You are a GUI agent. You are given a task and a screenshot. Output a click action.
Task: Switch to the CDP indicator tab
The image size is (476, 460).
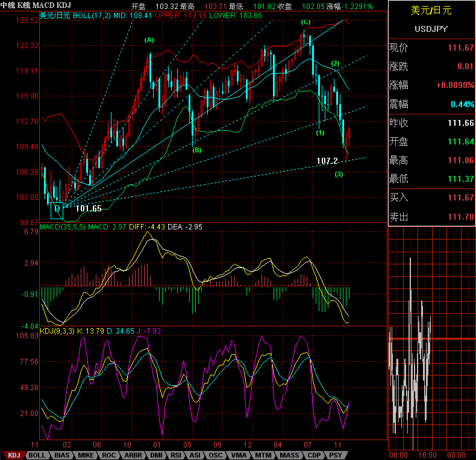point(314,455)
